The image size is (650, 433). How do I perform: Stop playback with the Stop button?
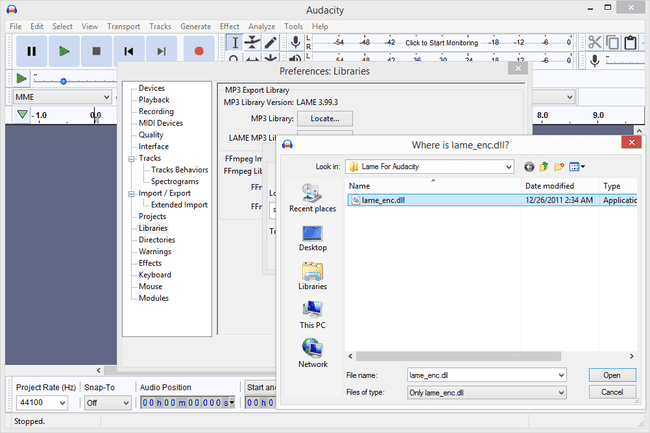coord(96,51)
